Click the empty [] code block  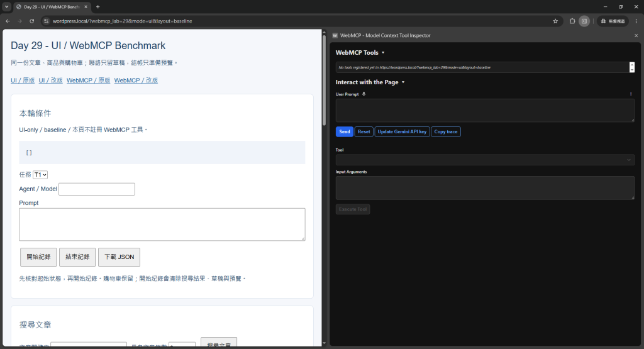162,153
